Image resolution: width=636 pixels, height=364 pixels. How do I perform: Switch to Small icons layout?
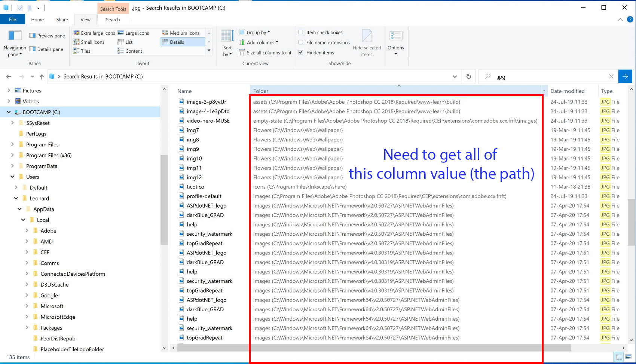click(89, 42)
